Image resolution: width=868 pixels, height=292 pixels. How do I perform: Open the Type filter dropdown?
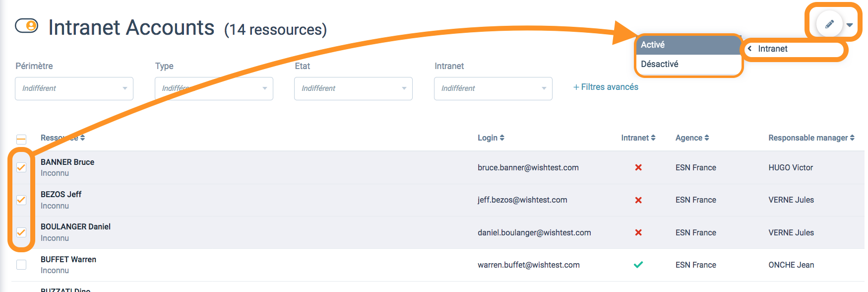[214, 88]
